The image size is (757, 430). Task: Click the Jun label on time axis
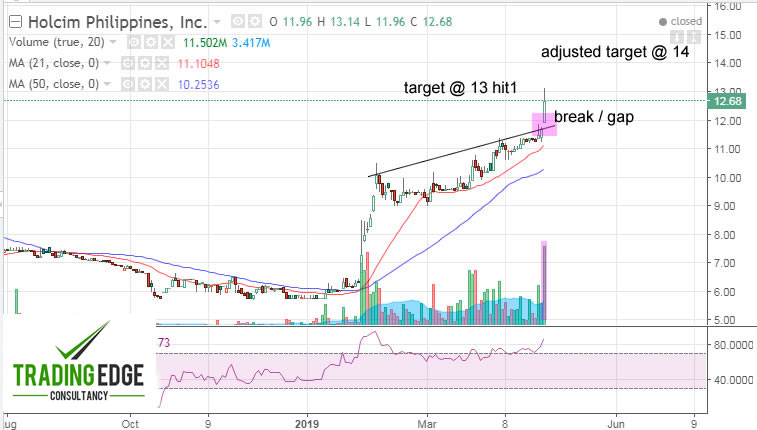(x=616, y=424)
